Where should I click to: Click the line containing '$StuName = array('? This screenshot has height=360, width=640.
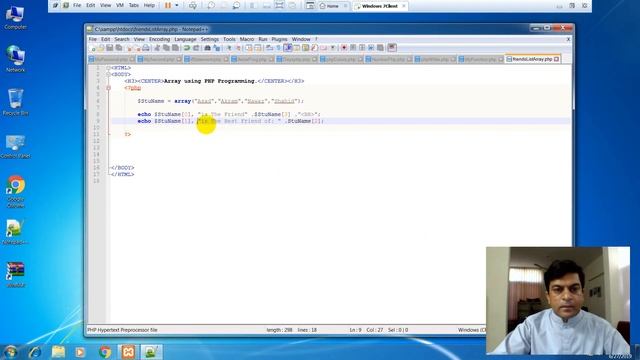(220, 101)
